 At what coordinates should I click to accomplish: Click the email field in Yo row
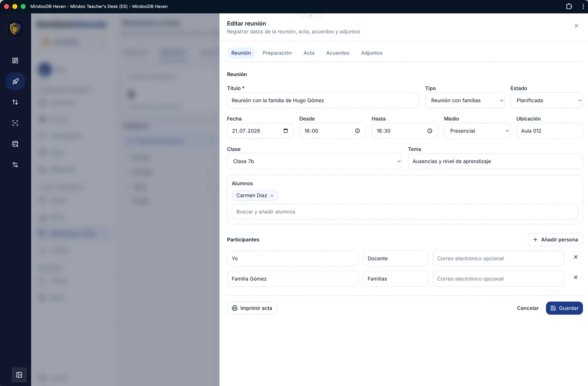tap(498, 259)
